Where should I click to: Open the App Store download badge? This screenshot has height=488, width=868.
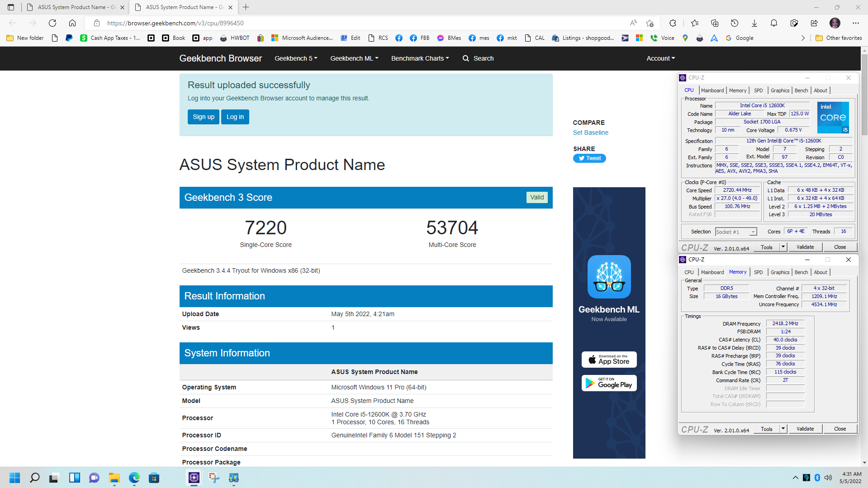pyautogui.click(x=609, y=360)
